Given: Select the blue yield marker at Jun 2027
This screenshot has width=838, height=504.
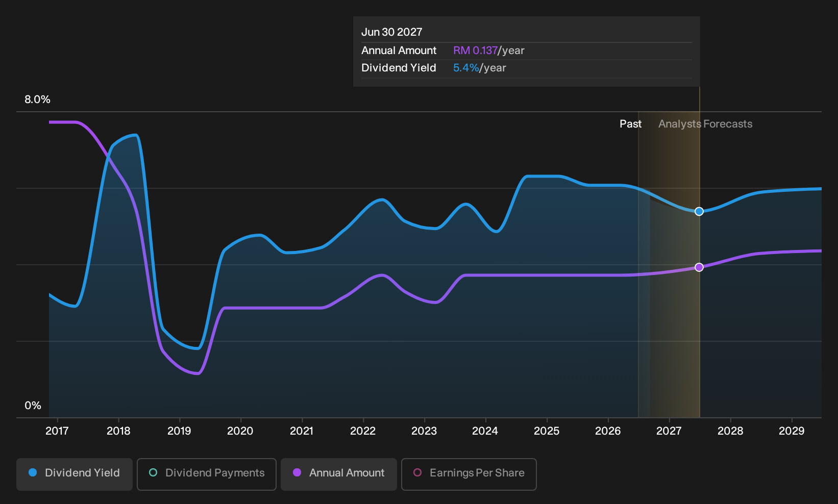Looking at the screenshot, I should coord(699,211).
